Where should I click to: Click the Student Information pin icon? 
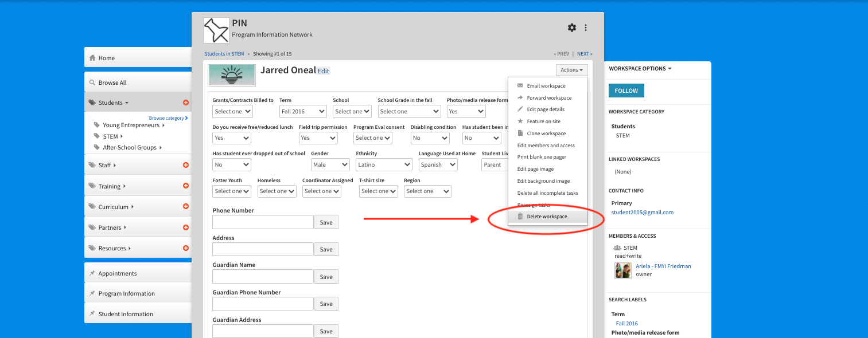[92, 314]
